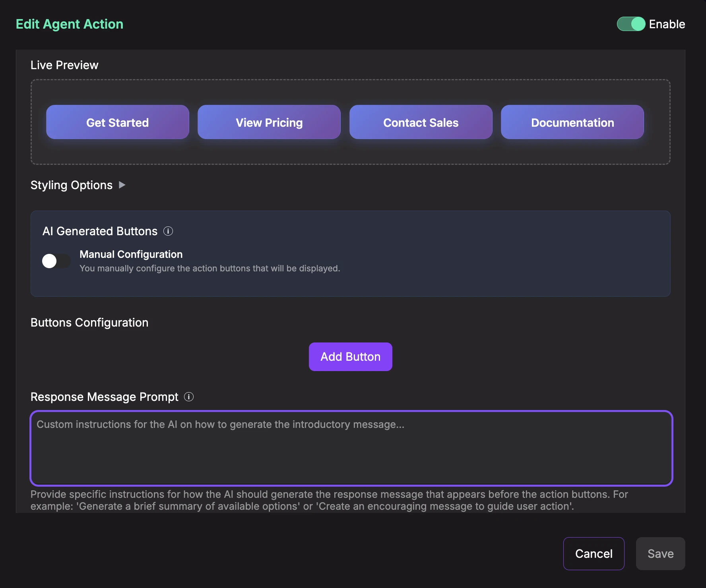Expand Styling Options with the triangle arrow

[122, 185]
